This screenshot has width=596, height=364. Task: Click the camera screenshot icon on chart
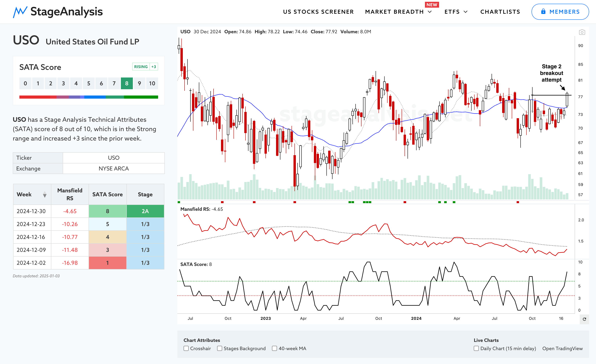582,32
